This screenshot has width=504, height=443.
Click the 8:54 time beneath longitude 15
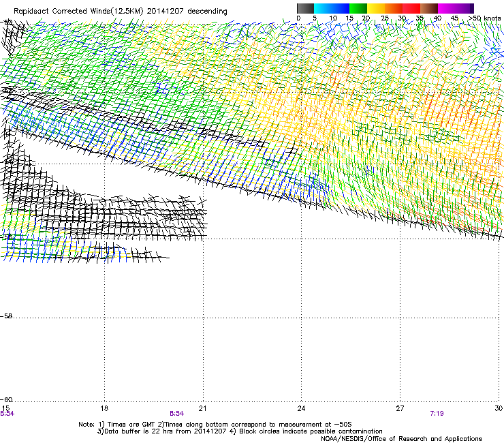point(7,414)
